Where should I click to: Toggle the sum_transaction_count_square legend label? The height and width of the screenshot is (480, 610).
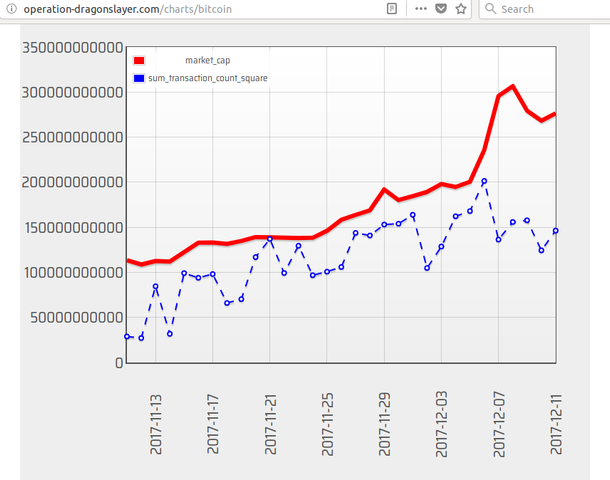207,77
